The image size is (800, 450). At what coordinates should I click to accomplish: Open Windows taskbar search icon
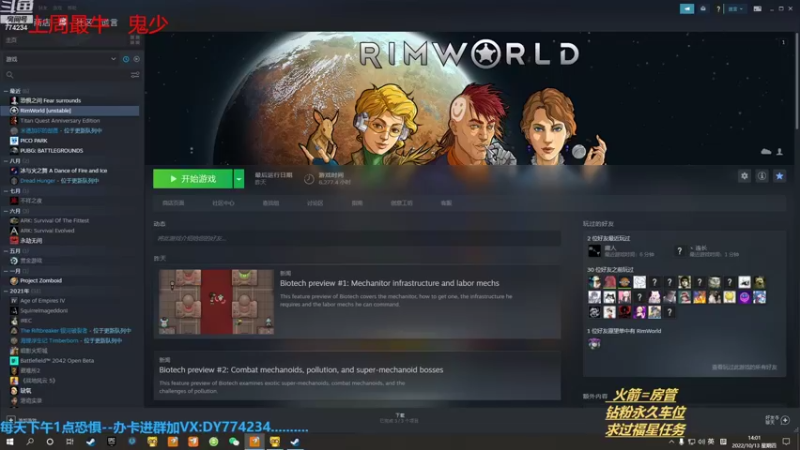coord(30,442)
